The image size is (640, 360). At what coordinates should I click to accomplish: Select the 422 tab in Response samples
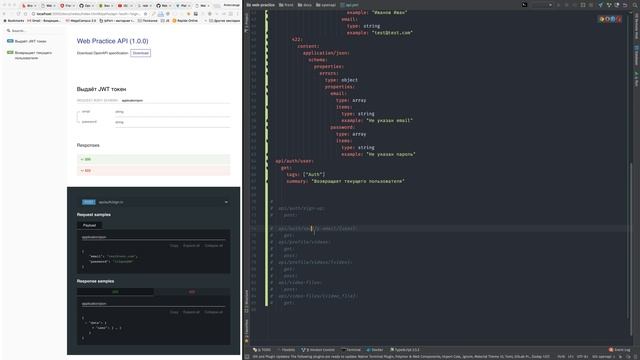click(192, 292)
